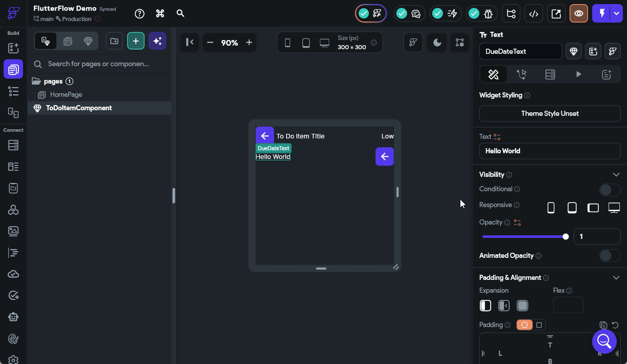Open the Cloud Functions sidebar icon
This screenshot has height=364, width=627.
[13, 274]
